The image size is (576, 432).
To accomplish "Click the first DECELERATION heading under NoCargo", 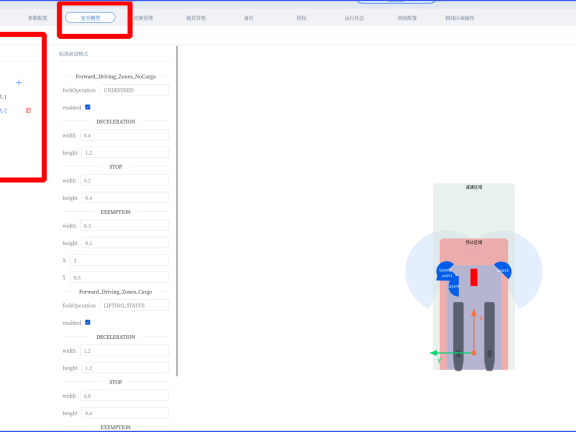I will pos(116,122).
